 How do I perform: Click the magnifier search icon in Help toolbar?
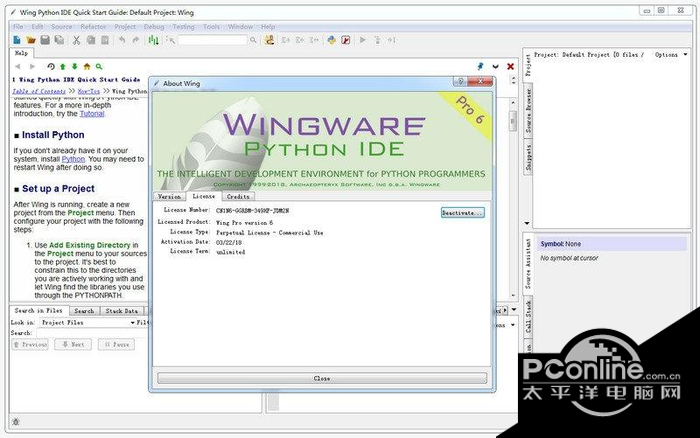pyautogui.click(x=99, y=66)
